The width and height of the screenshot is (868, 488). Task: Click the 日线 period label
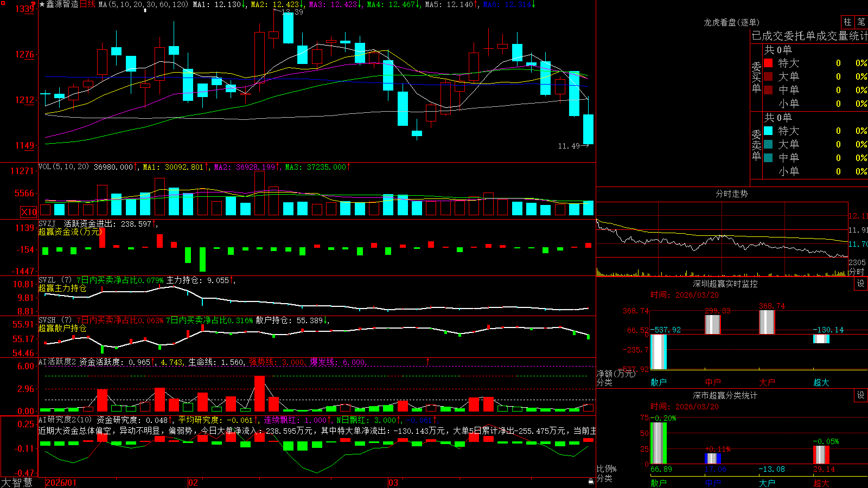87,4
